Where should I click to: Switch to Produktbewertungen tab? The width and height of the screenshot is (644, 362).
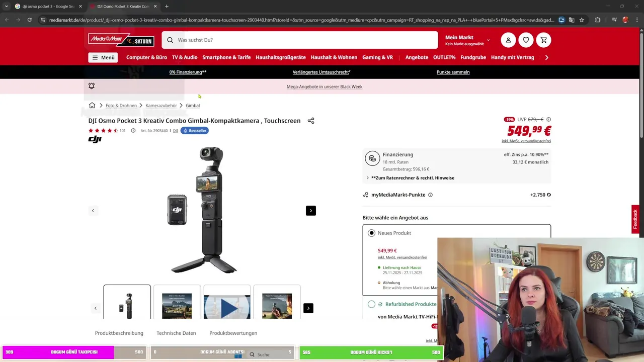pos(233,333)
